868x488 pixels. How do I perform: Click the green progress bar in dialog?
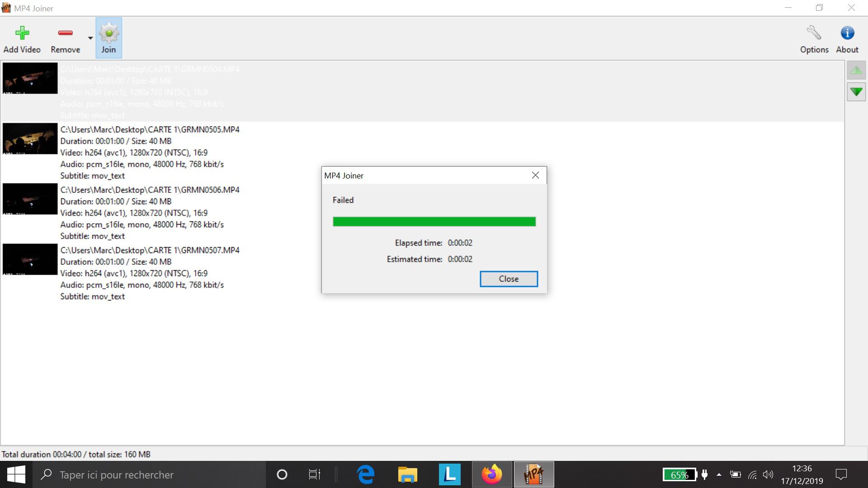pyautogui.click(x=434, y=221)
